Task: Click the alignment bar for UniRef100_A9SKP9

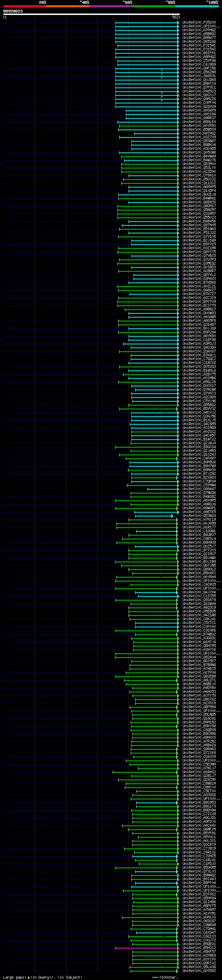Action: click(153, 111)
